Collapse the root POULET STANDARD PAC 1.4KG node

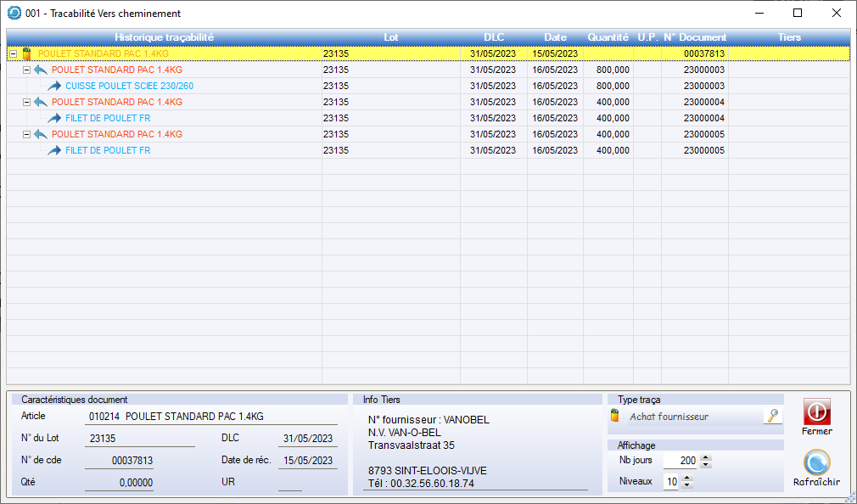(x=13, y=53)
